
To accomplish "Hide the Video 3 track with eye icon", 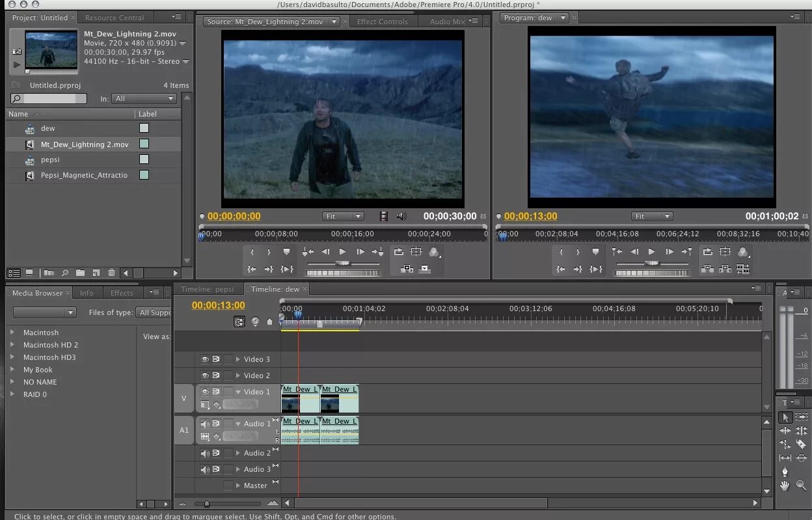I will [204, 359].
